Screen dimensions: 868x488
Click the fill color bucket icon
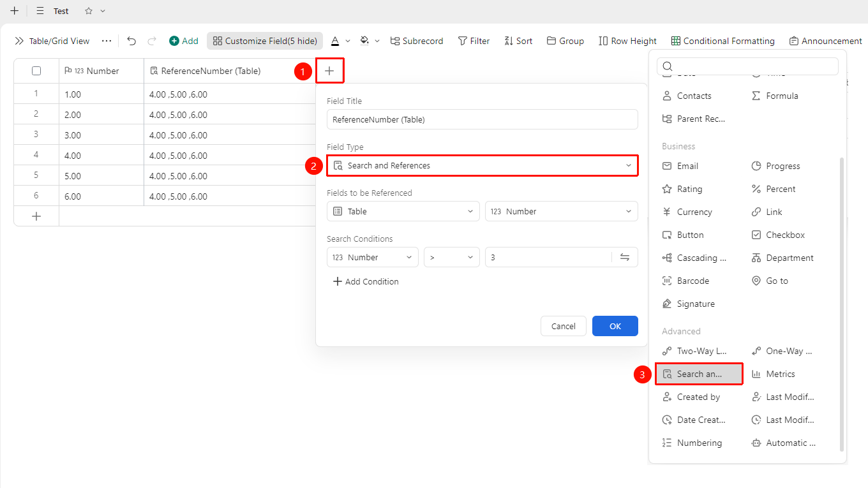coord(364,41)
